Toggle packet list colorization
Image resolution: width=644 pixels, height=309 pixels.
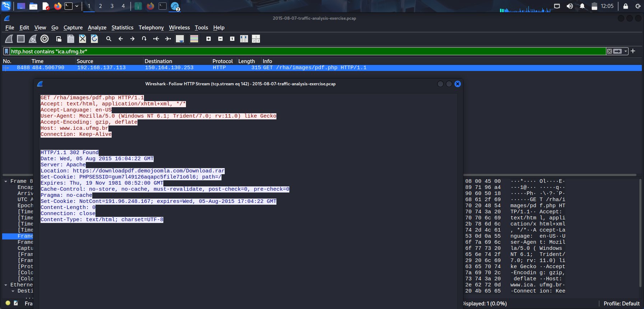tap(194, 39)
